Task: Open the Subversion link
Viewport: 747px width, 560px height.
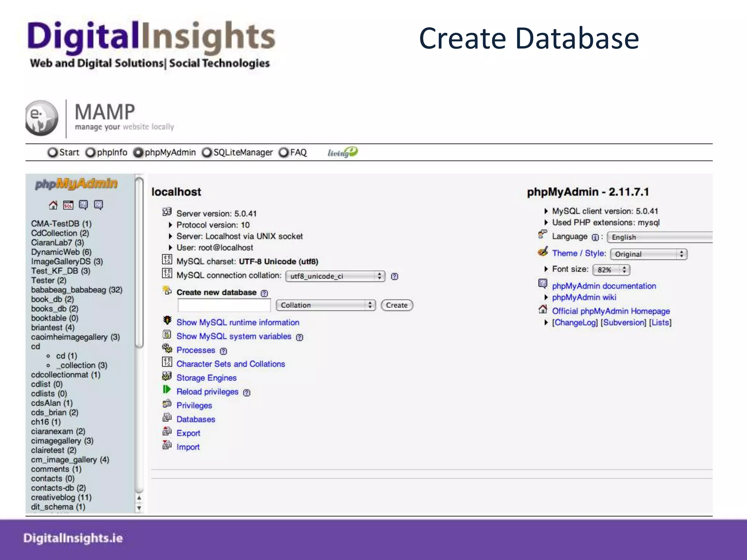Action: coord(623,322)
